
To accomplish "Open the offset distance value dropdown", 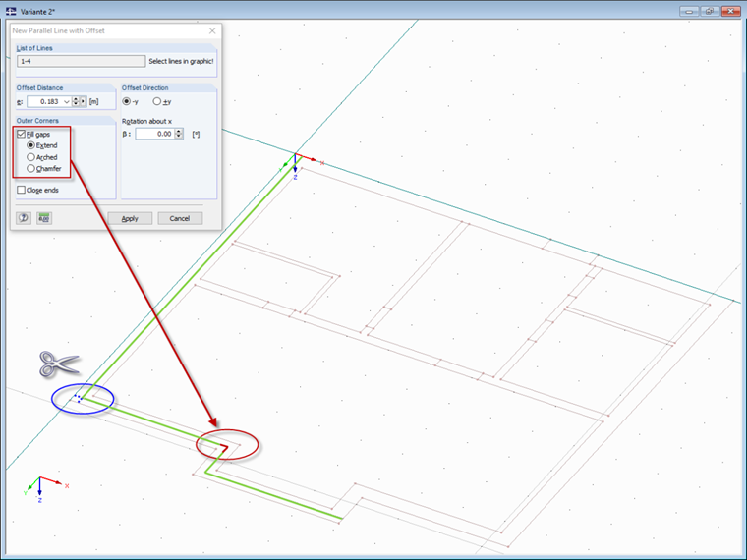I will point(66,101).
